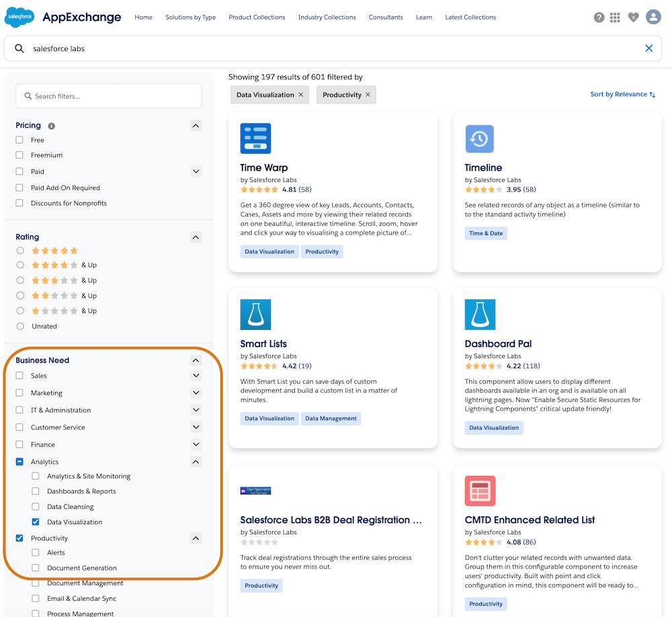The image size is (672, 617).
Task: Collapse the Rating filter section
Action: (x=196, y=237)
